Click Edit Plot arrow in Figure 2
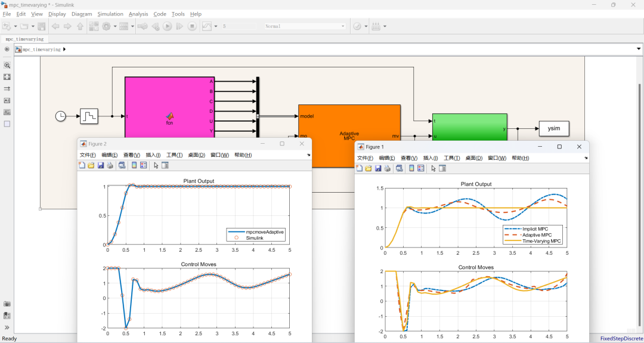Viewport: 644px width, 343px height. pyautogui.click(x=156, y=165)
